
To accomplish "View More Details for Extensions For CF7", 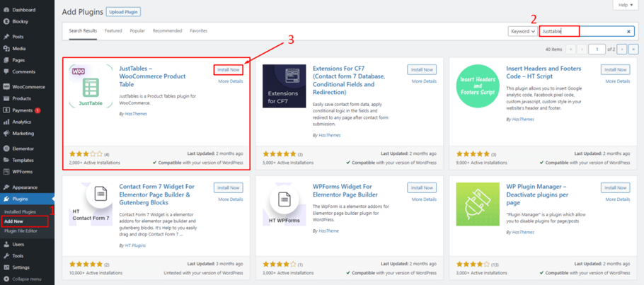I will coord(424,81).
